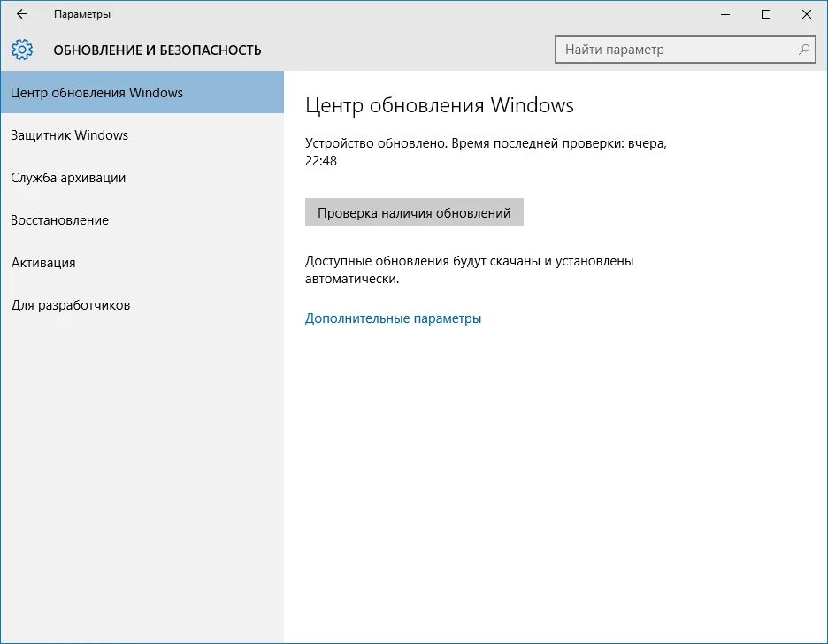Close the Параметры window

click(807, 14)
